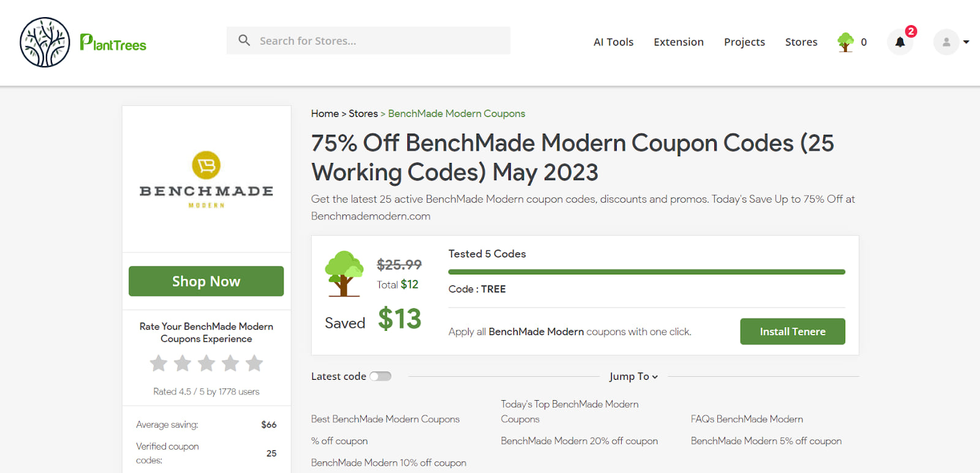Open the Stores breadcrumb link
This screenshot has height=473, width=980.
point(363,113)
